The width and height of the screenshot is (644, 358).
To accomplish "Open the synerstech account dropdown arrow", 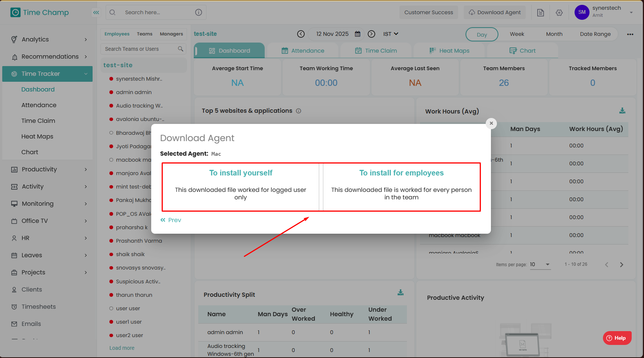I will 631,12.
